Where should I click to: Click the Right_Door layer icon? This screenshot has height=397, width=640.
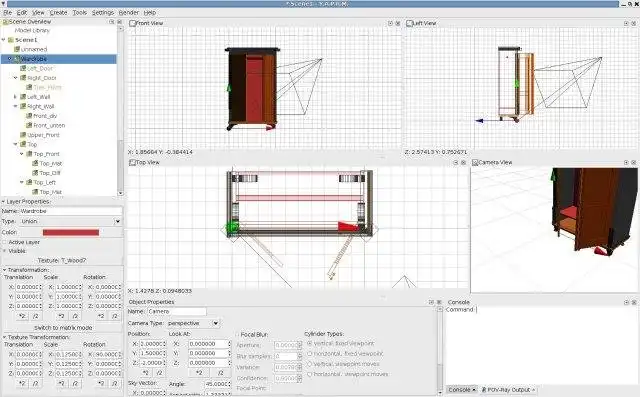(23, 78)
